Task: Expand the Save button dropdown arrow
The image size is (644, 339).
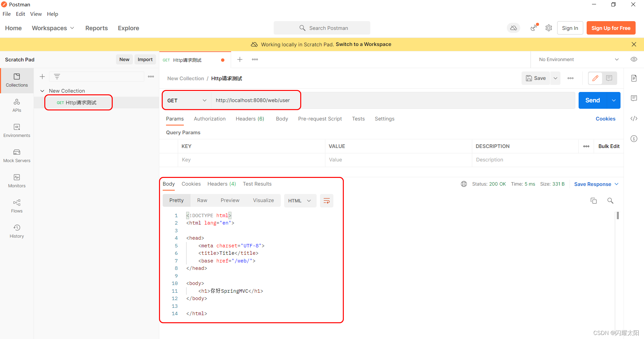Action: [555, 78]
